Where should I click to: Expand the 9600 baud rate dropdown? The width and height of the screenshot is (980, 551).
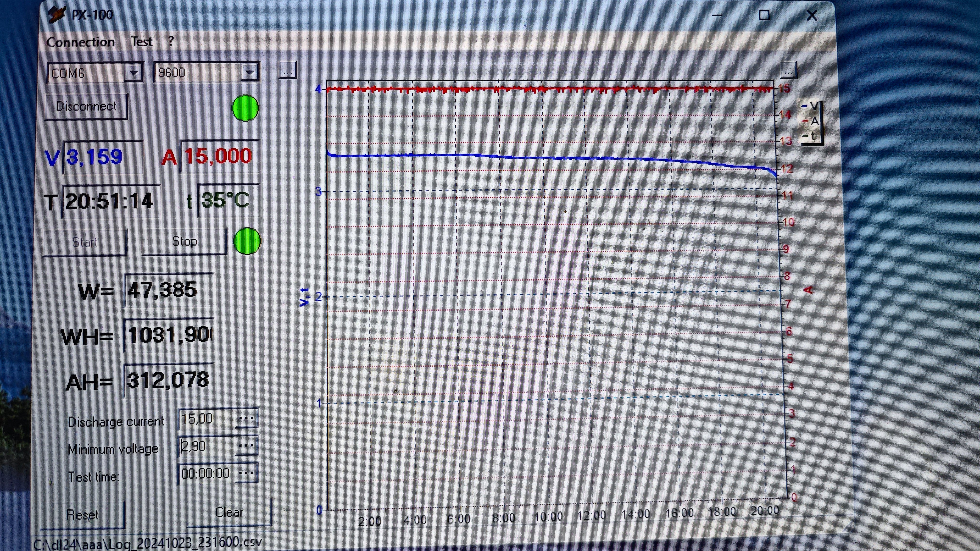(x=250, y=72)
